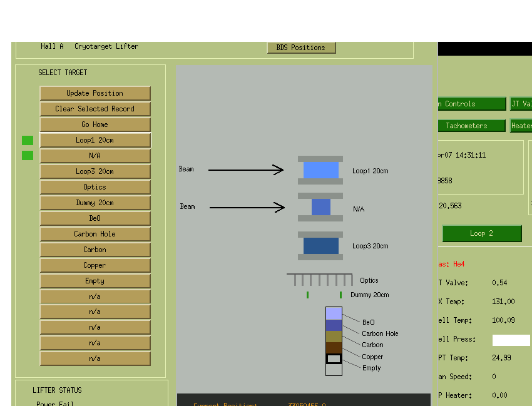Click the N/A cell graphic in diagram
The width and height of the screenshot is (532, 406).
click(x=320, y=207)
